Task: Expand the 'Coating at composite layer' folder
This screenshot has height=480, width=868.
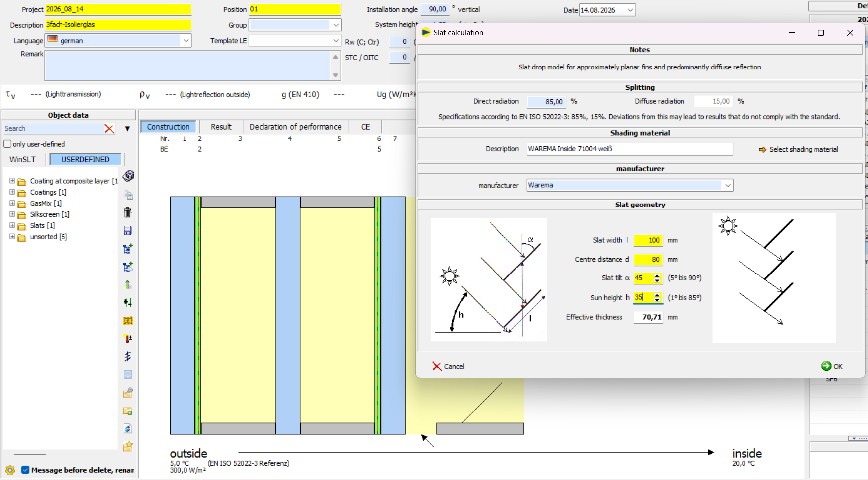Action: point(12,181)
